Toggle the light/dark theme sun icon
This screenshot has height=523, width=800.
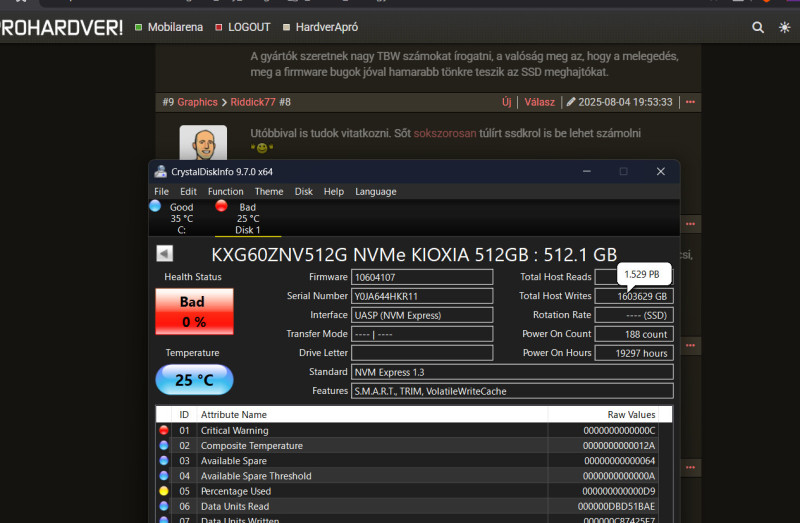click(784, 27)
